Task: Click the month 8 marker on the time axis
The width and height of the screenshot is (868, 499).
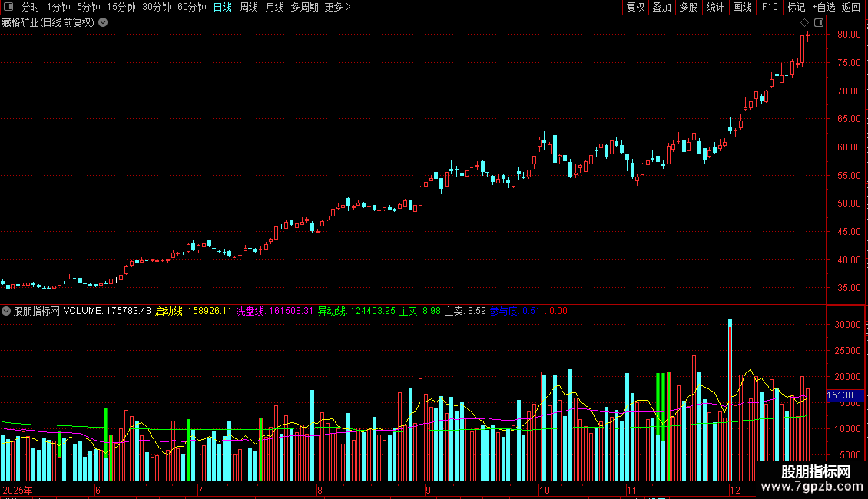Action: point(320,490)
